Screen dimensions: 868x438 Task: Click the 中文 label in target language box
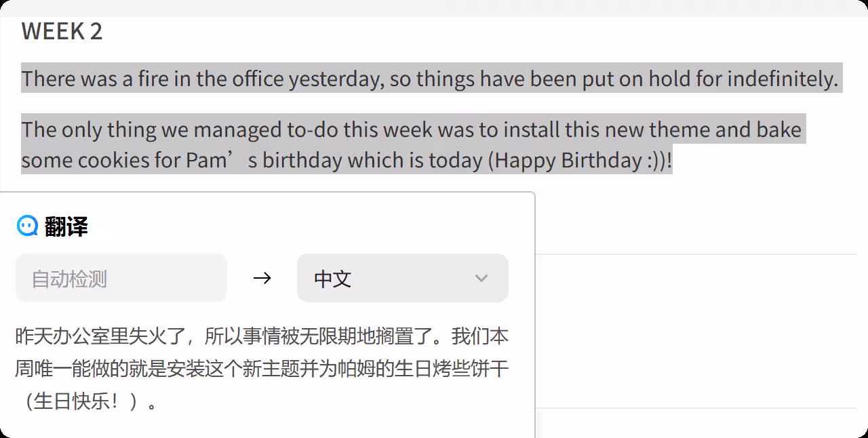coord(332,279)
